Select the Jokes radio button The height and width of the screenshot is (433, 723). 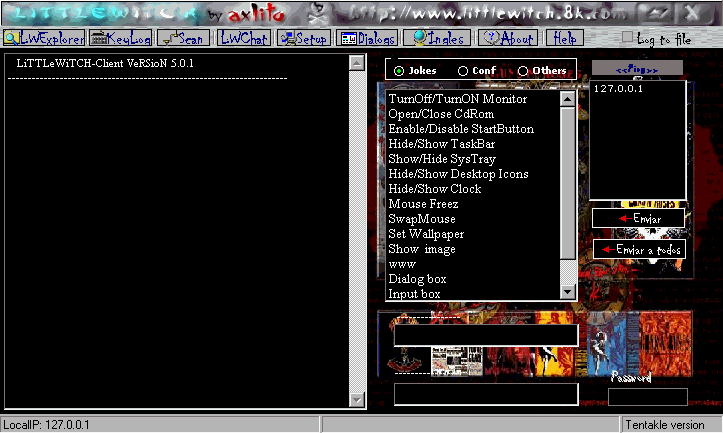tap(400, 71)
